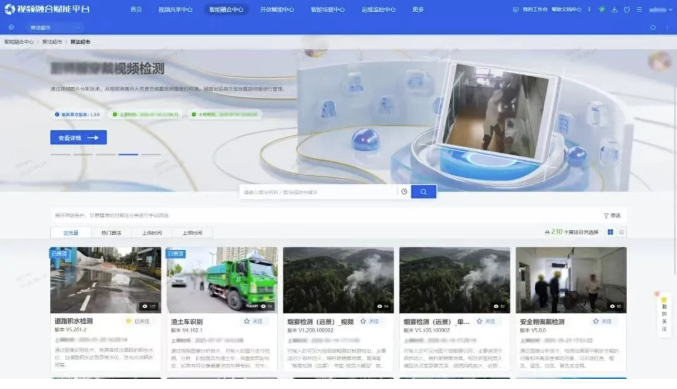Switch to list view
677x389 pixels.
coord(621,232)
